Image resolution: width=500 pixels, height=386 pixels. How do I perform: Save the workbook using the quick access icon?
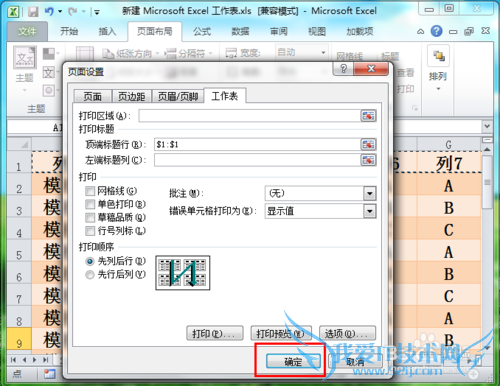click(x=33, y=12)
